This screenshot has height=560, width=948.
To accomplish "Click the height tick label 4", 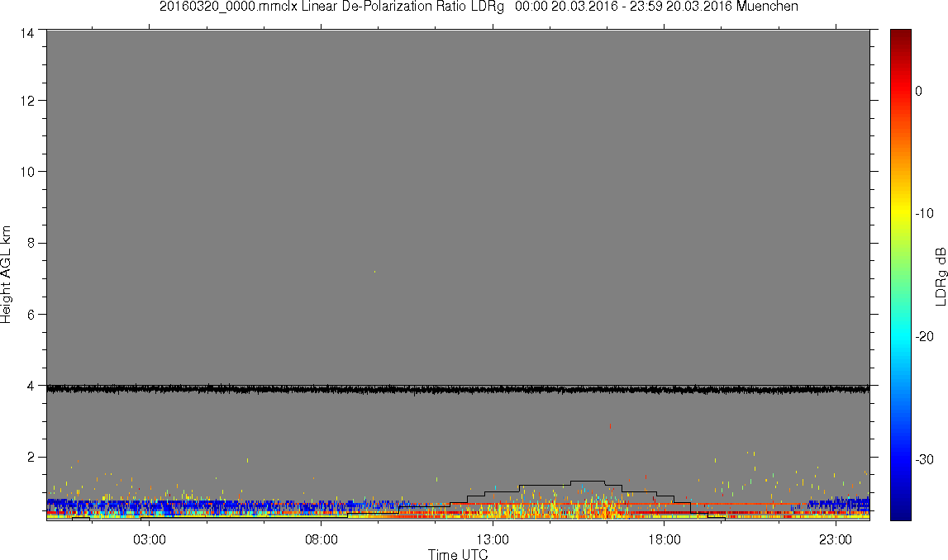I will pos(31,386).
